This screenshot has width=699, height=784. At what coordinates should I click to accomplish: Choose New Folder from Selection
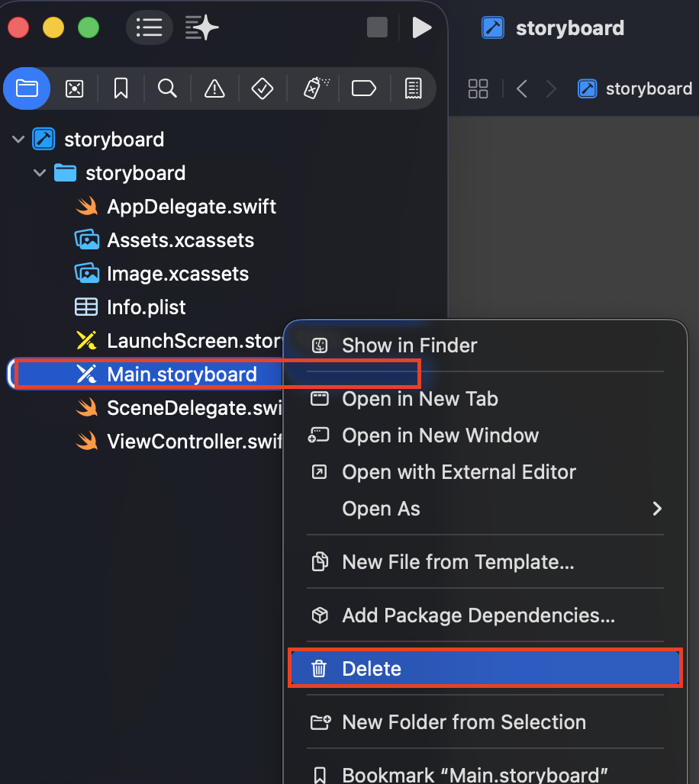(485, 722)
